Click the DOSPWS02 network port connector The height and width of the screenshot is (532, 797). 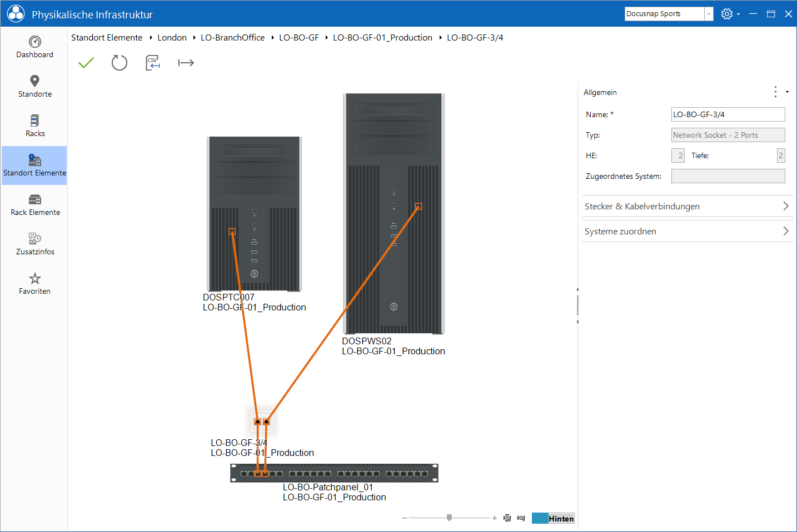(419, 207)
